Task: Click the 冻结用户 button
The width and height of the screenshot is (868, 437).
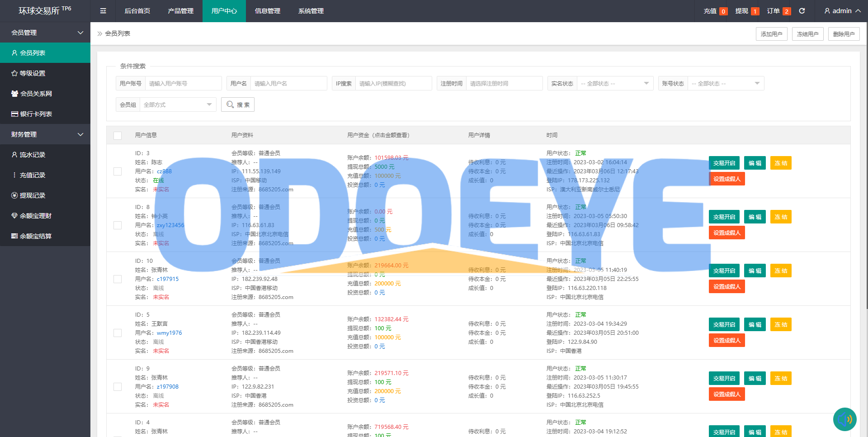Action: coord(808,34)
